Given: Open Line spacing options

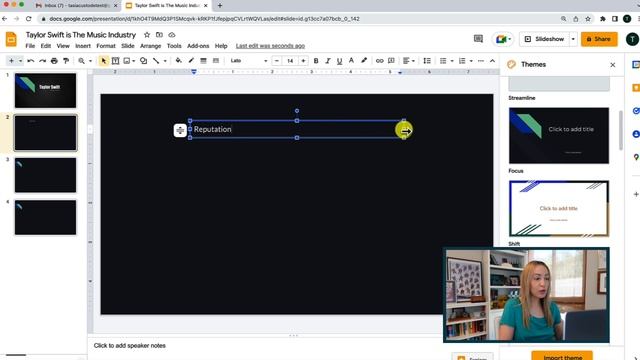Looking at the screenshot, I should pos(427,61).
